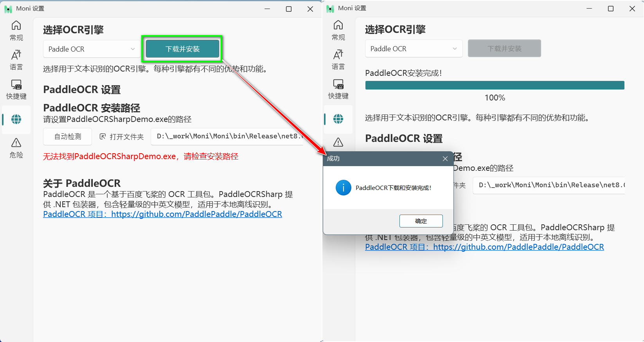The image size is (644, 342).
Task: Open 快捷键 hotkey settings in right window
Action: (x=338, y=89)
